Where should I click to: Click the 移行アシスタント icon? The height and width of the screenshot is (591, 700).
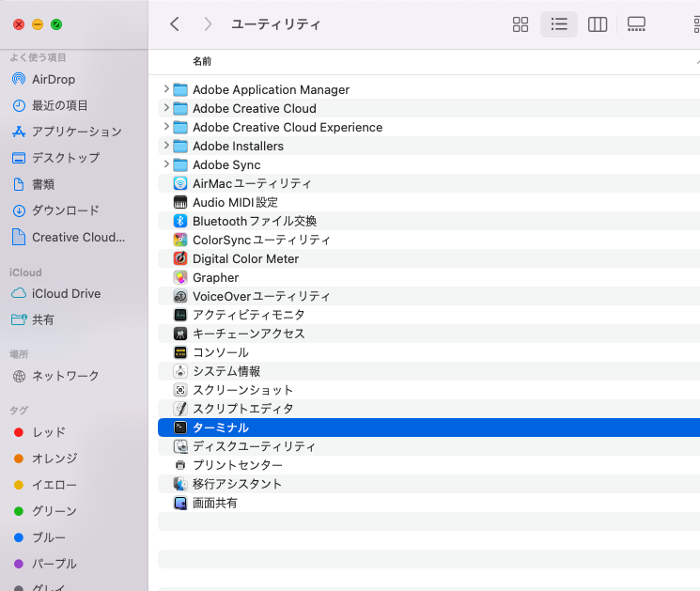pos(180,484)
